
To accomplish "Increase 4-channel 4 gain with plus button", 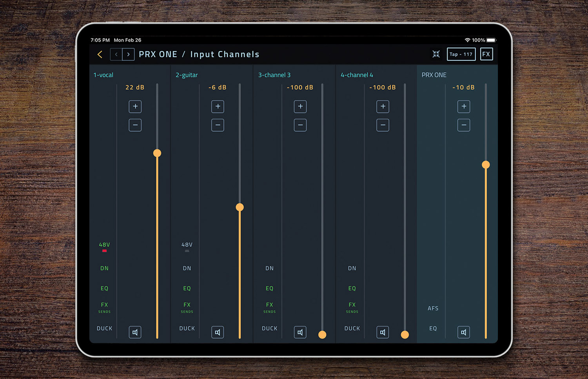I will pos(383,106).
